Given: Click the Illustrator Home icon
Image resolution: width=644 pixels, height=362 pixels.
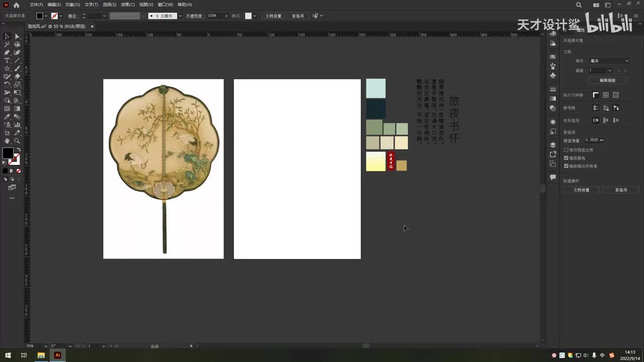Looking at the screenshot, I should point(16,5).
